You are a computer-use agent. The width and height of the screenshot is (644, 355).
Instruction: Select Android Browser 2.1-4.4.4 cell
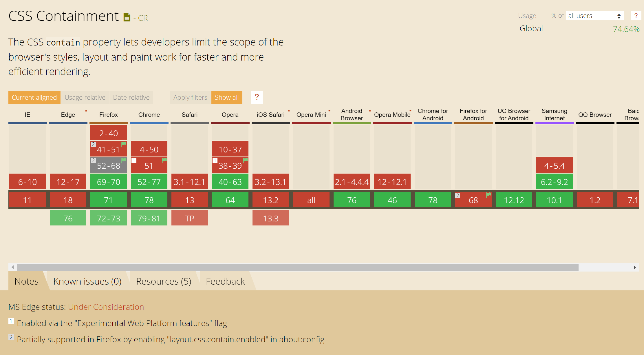[x=352, y=182]
